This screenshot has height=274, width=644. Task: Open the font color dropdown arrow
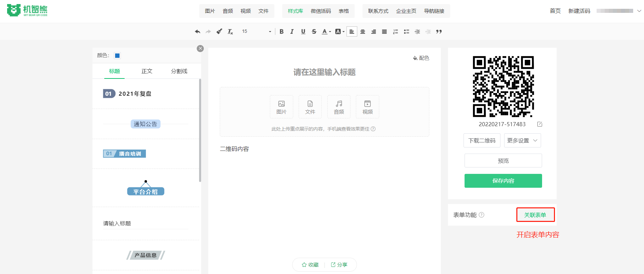(x=330, y=32)
